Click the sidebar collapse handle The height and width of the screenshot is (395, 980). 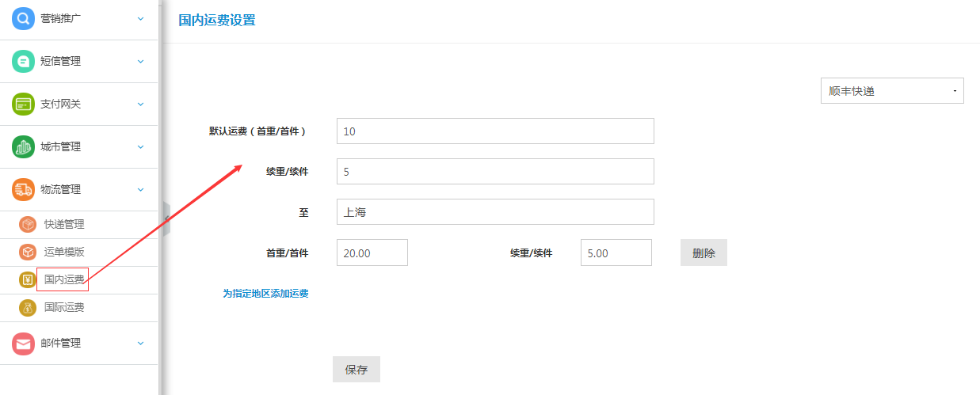pyautogui.click(x=166, y=219)
